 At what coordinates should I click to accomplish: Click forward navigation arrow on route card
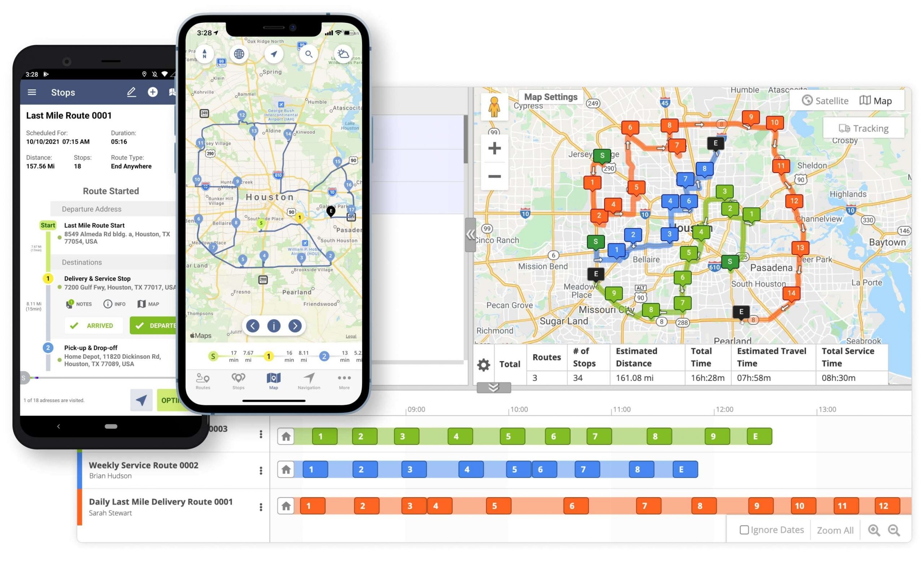point(295,325)
